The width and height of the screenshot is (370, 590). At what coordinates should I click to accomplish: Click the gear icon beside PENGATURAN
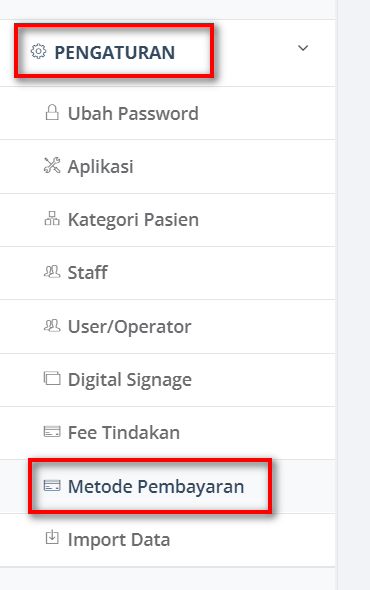[38, 52]
